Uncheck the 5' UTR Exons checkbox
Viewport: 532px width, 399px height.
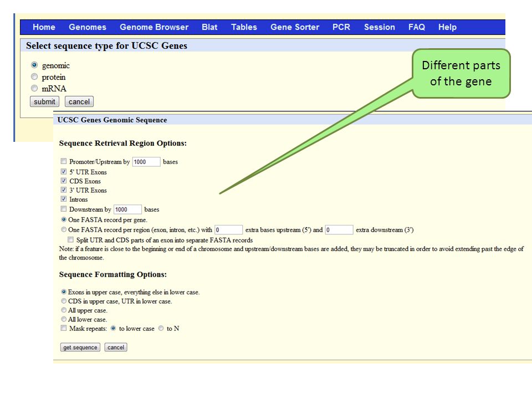[64, 172]
